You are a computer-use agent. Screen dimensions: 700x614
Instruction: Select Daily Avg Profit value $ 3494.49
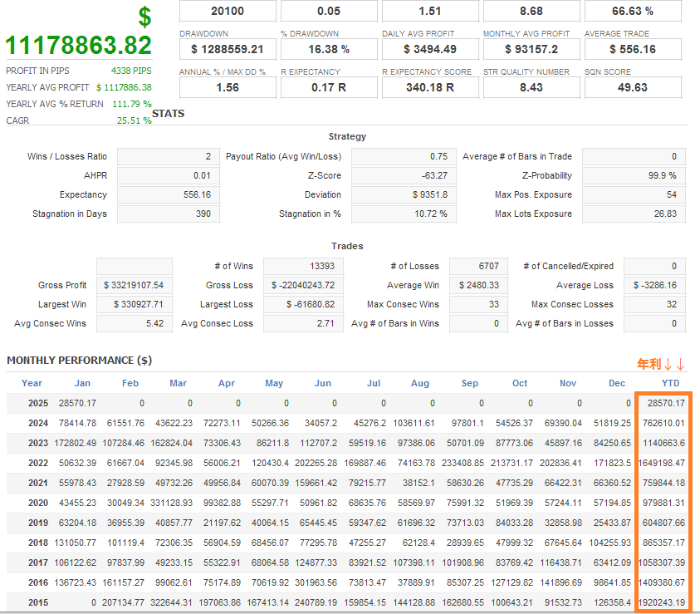(x=430, y=49)
